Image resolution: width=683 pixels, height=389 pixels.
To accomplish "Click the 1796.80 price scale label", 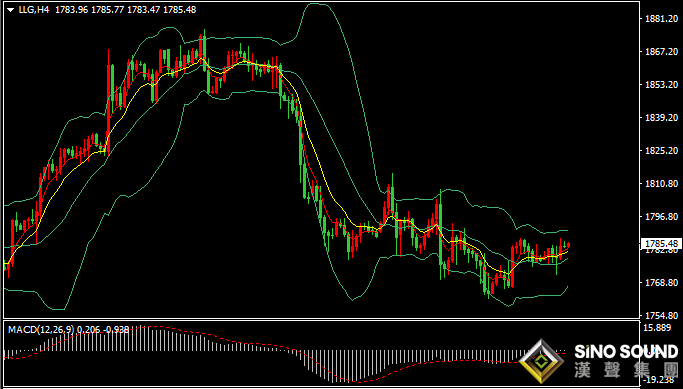I will [663, 216].
